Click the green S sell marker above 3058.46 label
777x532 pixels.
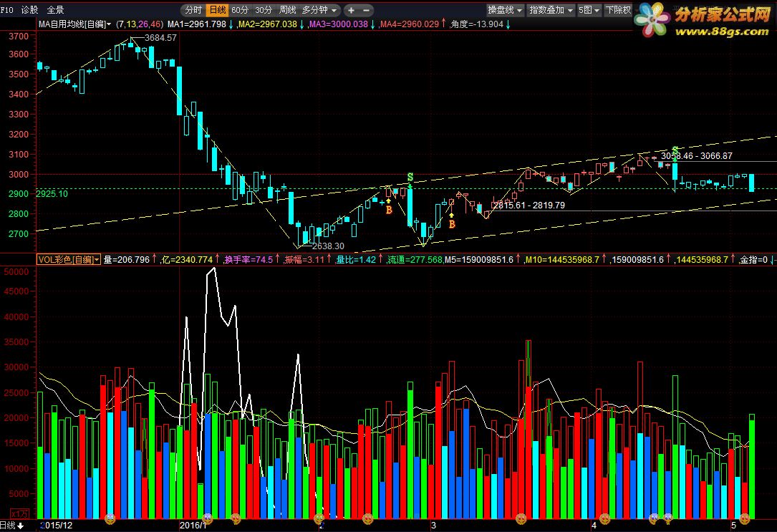[x=675, y=150]
